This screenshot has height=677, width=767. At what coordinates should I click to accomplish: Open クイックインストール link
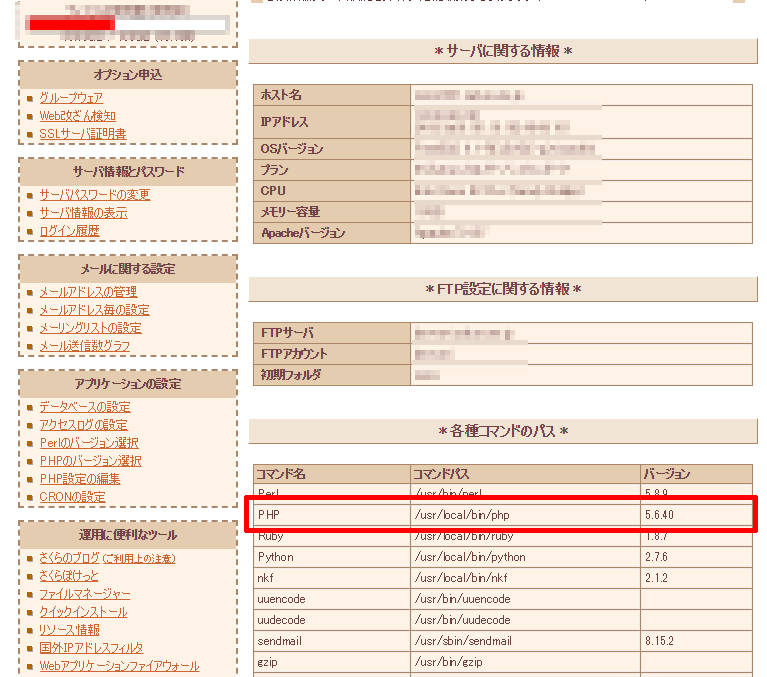click(83, 612)
